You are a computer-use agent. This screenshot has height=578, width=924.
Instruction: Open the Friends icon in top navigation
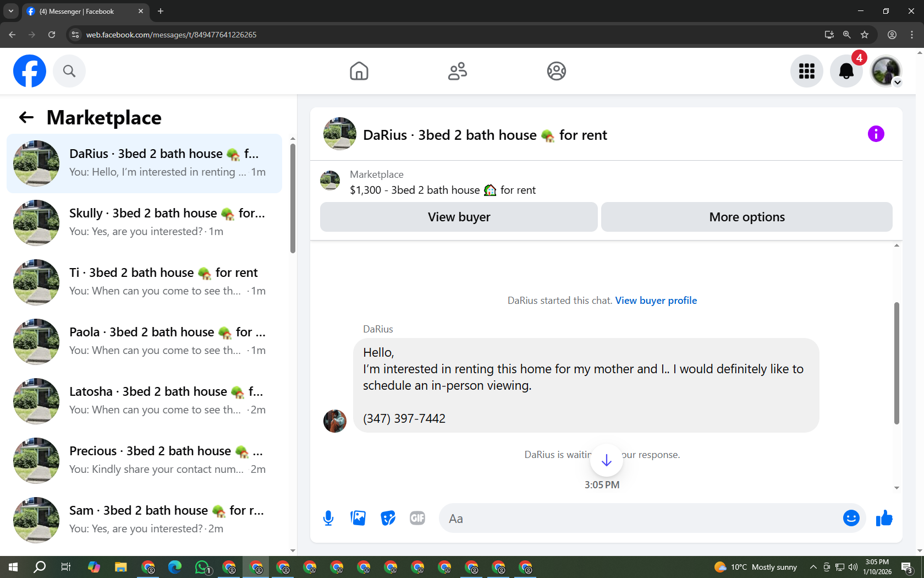point(458,71)
